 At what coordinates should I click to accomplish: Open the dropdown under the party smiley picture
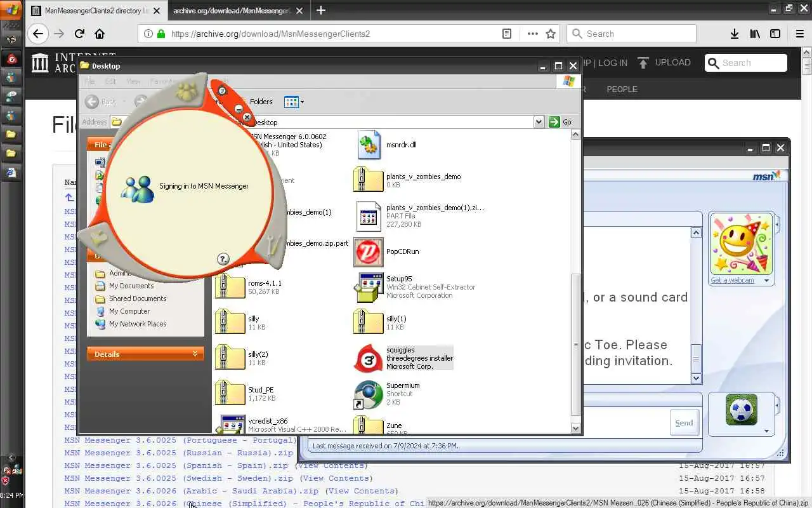pos(766,280)
